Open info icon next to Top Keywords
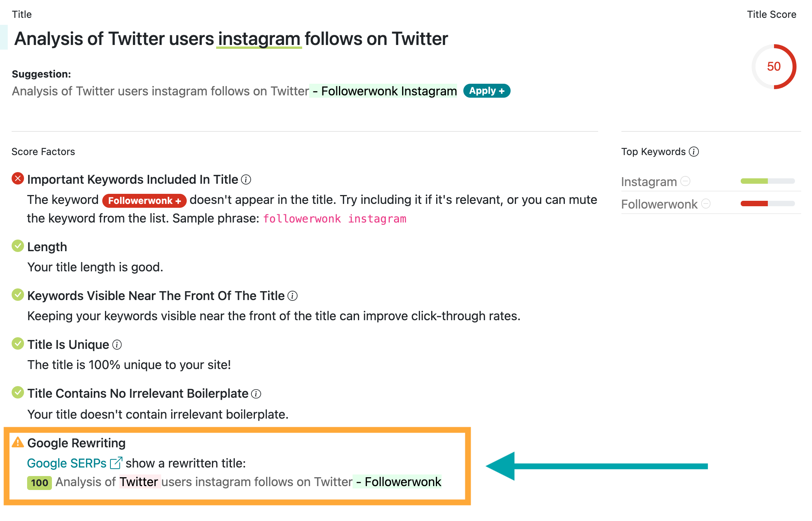 694,152
